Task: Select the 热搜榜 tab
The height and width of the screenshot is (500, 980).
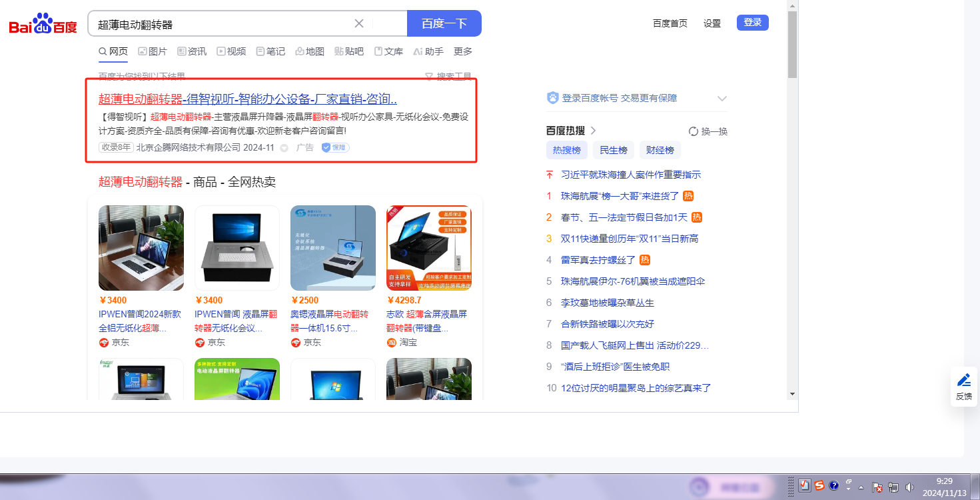Action: (x=567, y=150)
